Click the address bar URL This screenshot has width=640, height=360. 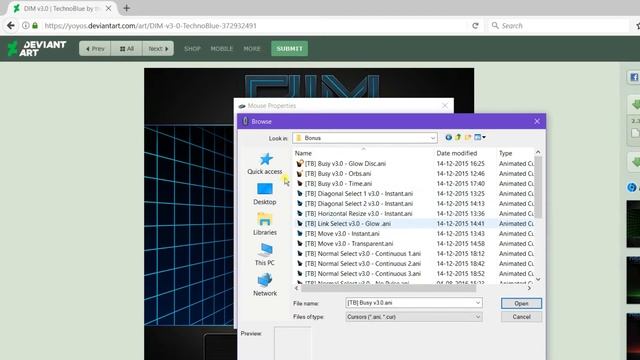pos(151,26)
